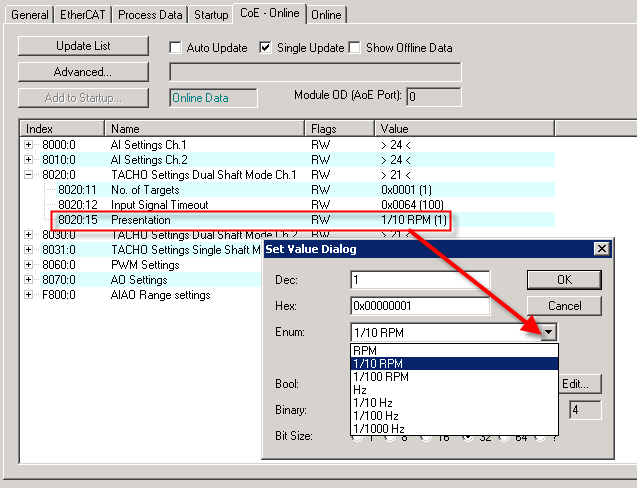This screenshot has width=637, height=488.
Task: Collapse the 8020:0 TACHO Settings node
Action: [x=28, y=175]
